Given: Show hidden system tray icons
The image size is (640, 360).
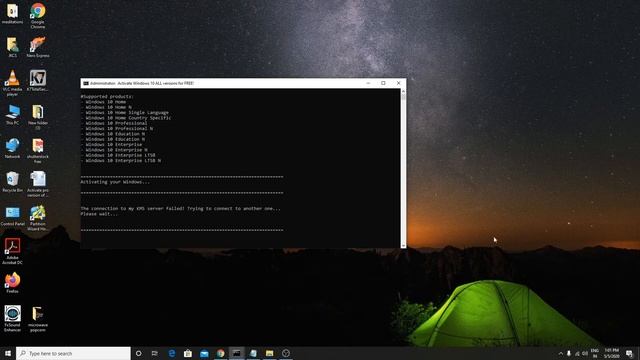Looking at the screenshot, I should (560, 353).
